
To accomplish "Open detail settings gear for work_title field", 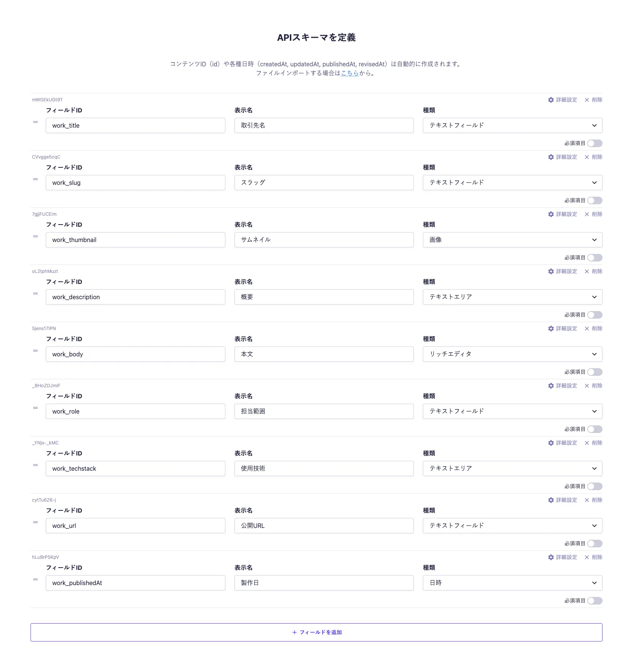I will click(551, 100).
